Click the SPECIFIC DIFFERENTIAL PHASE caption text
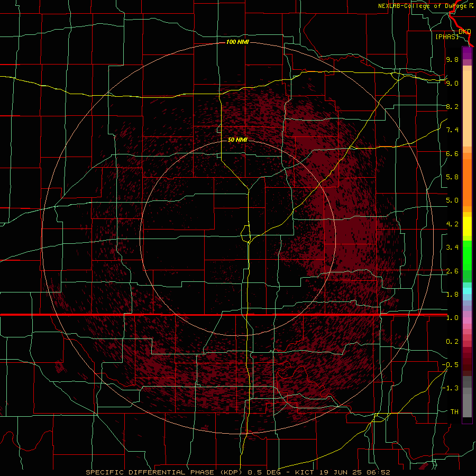This screenshot has width=476, height=476. pos(151,472)
